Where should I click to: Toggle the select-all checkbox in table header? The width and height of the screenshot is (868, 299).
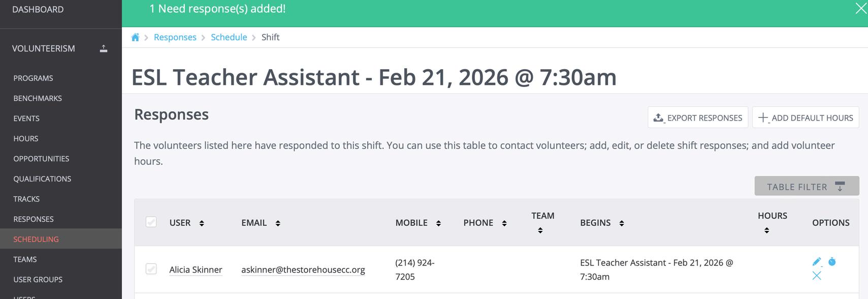(151, 222)
